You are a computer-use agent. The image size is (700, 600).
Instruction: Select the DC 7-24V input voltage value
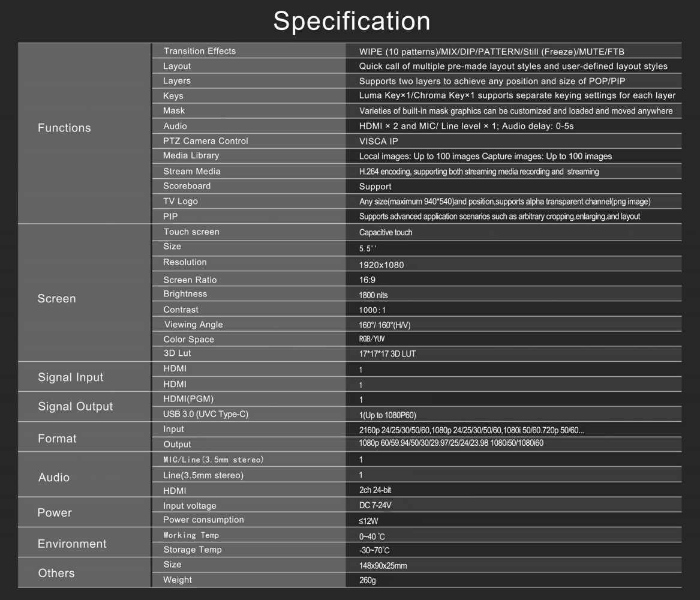tap(375, 505)
